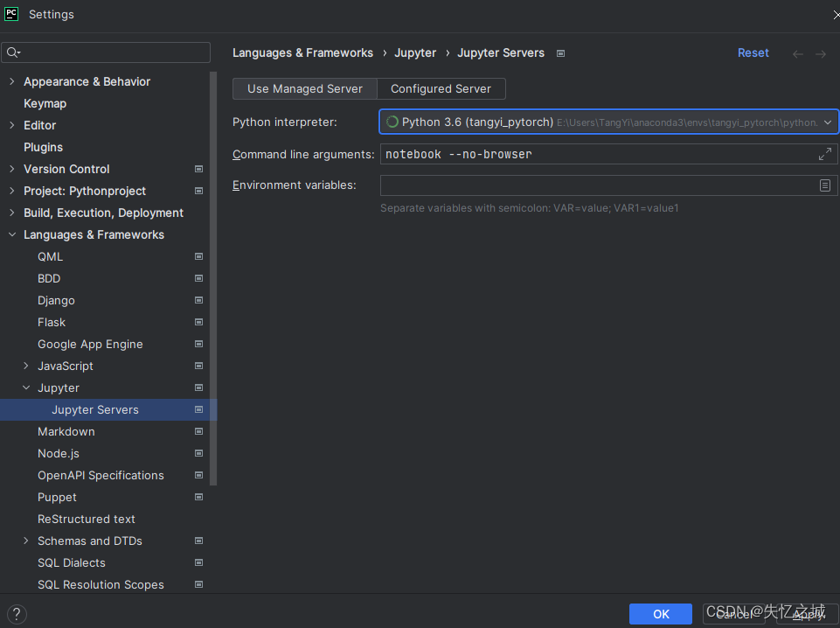Click the search magnifier icon in settings search
Viewport: 840px width, 628px height.
coord(13,52)
